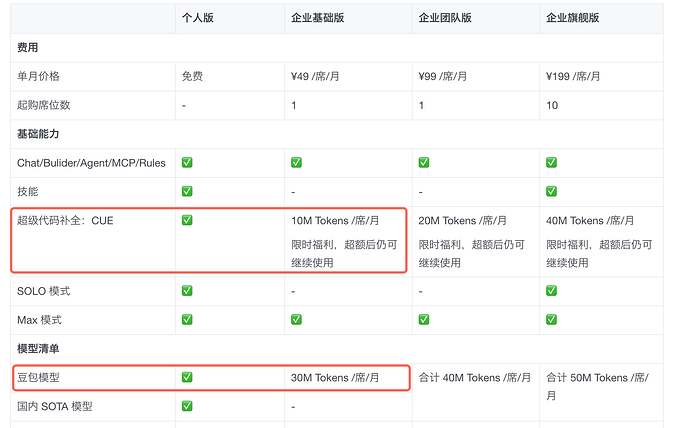690x428 pixels.
Task: Click the dash in 企业团队版 技能 cell
Action: click(421, 192)
